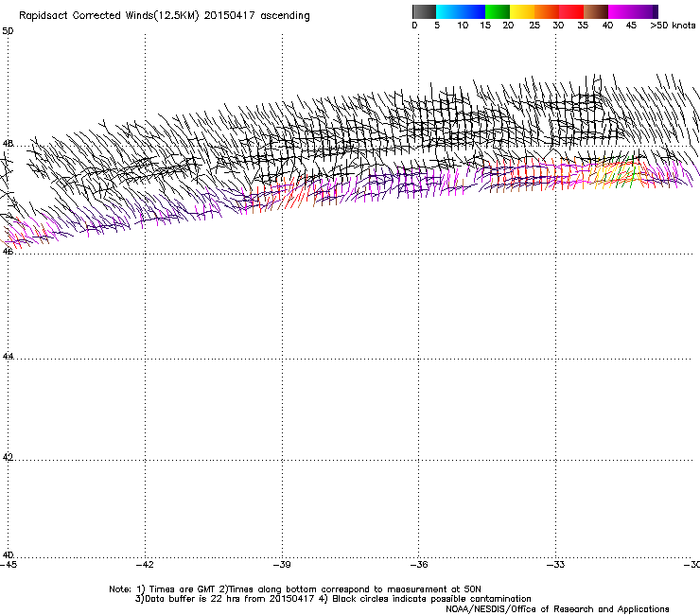This screenshot has height=615, width=700.
Task: Click the chart title 'Rapidsact Corrected Winds(12.5KM)'
Action: (109, 16)
